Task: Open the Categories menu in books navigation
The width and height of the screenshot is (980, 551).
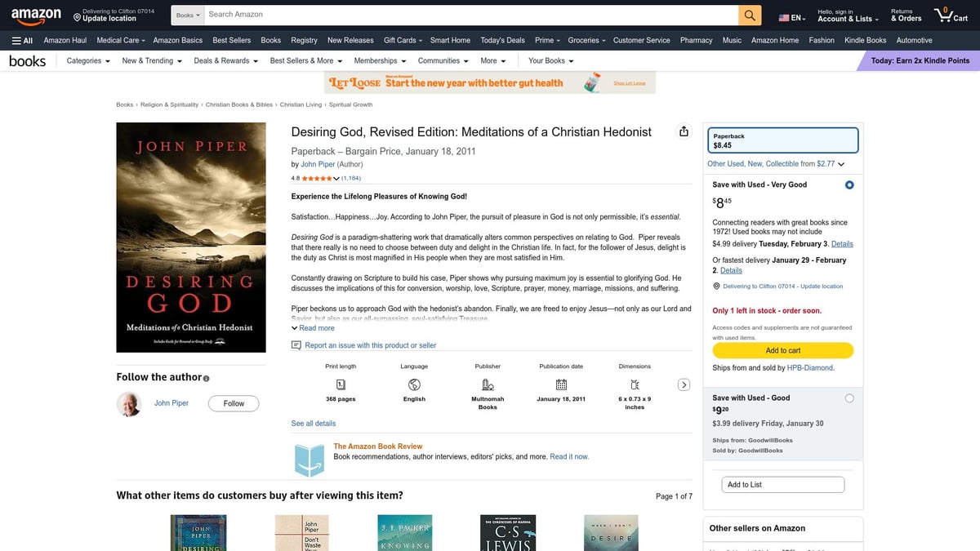Action: pos(87,60)
